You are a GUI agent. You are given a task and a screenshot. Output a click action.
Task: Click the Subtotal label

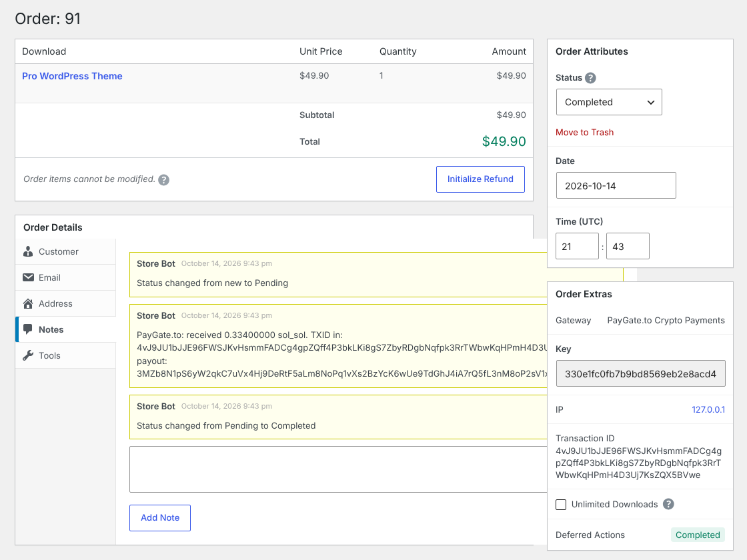317,115
